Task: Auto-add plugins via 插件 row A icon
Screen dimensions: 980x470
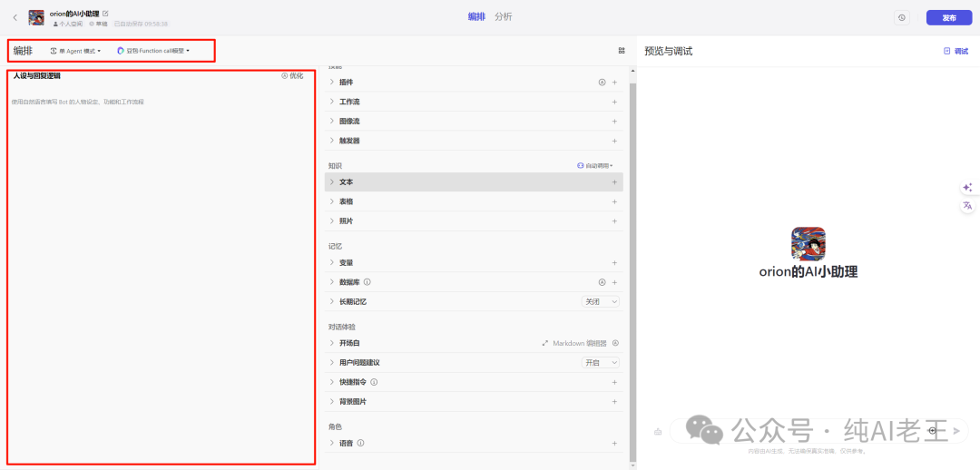Action: point(602,82)
